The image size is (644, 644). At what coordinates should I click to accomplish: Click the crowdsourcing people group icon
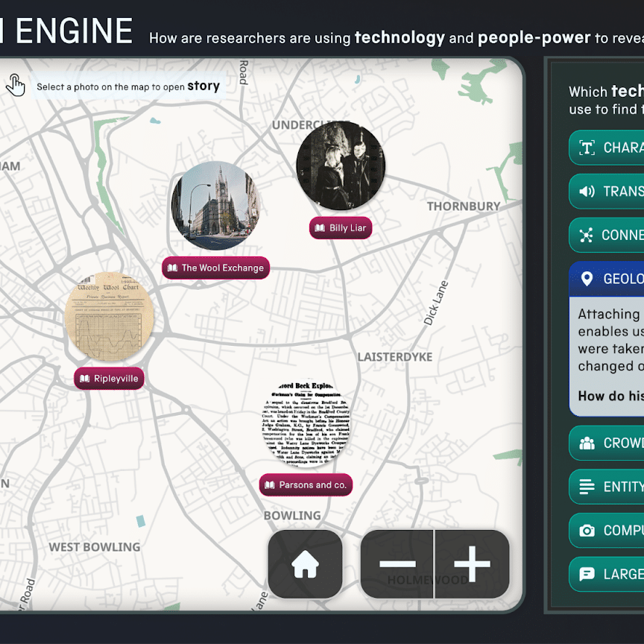pyautogui.click(x=587, y=443)
